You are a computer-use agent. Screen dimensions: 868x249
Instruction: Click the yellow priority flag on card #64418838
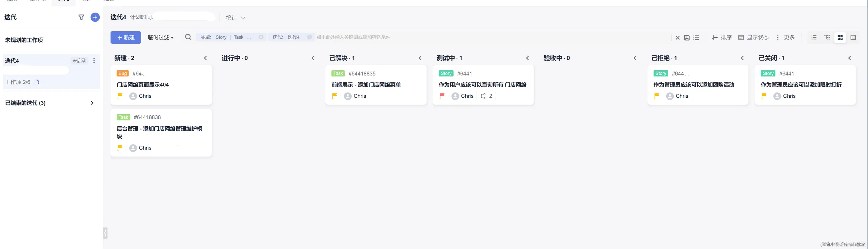click(120, 148)
